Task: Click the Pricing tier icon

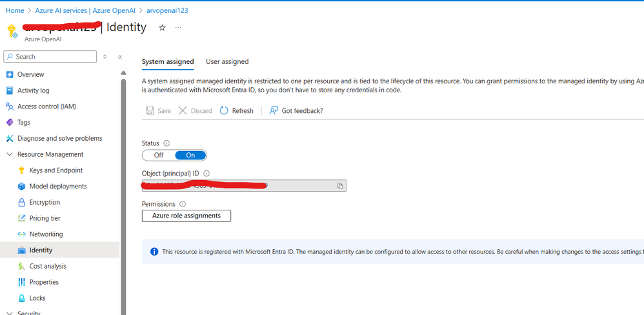Action: click(x=22, y=218)
